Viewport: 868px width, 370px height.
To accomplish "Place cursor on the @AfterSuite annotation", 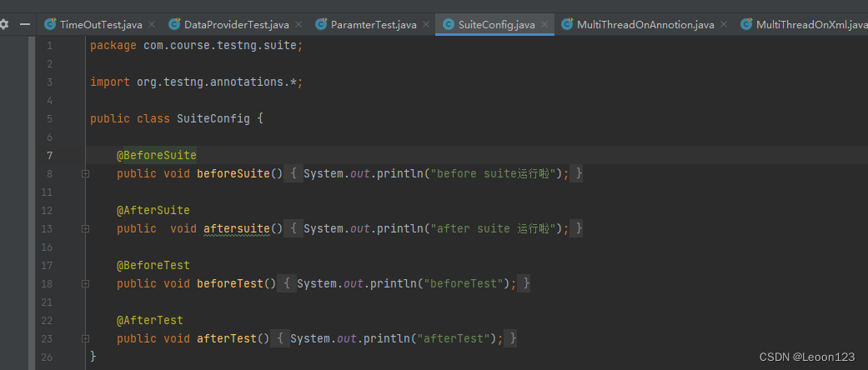I will click(x=153, y=210).
